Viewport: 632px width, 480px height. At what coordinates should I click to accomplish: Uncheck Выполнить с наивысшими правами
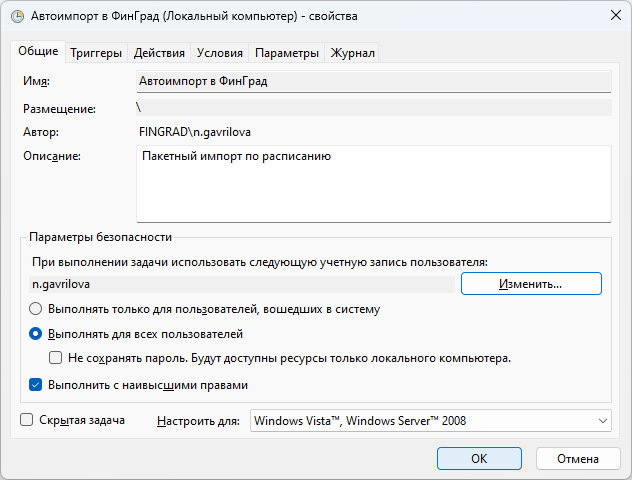point(37,384)
